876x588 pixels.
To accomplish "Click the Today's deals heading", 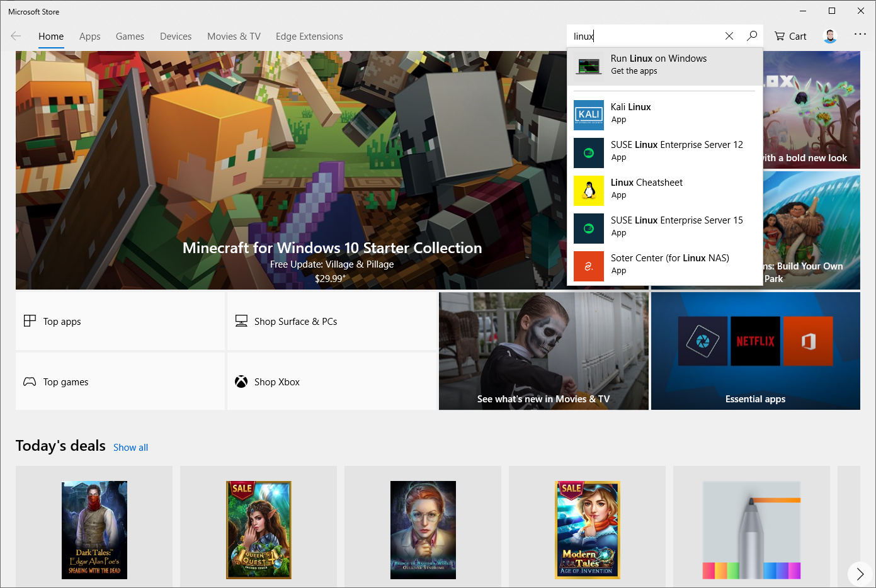I will point(60,446).
